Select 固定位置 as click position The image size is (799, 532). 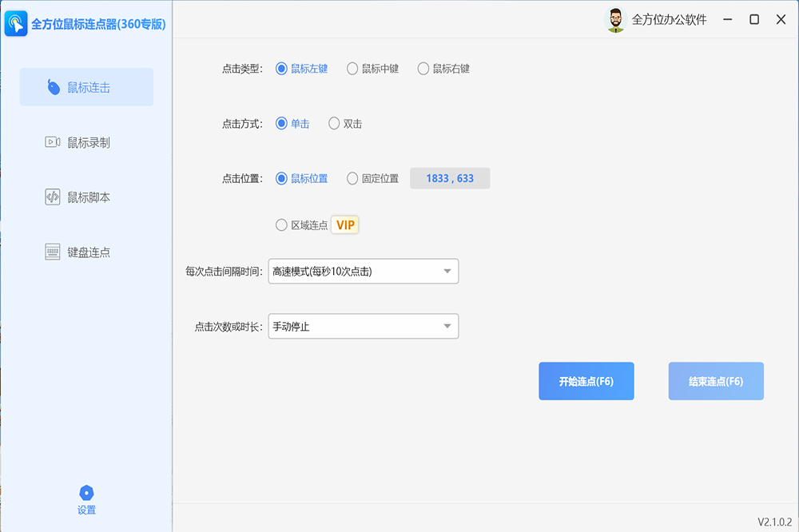point(372,179)
